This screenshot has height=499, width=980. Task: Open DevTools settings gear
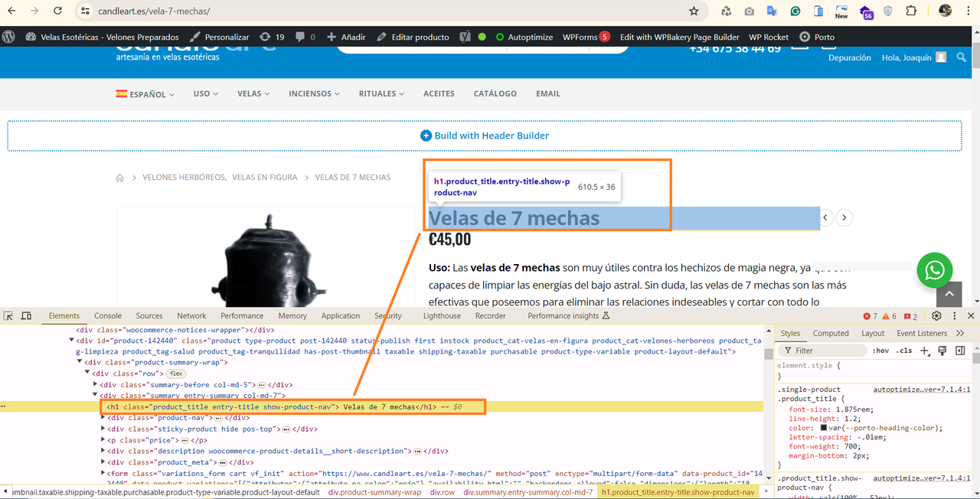click(936, 315)
